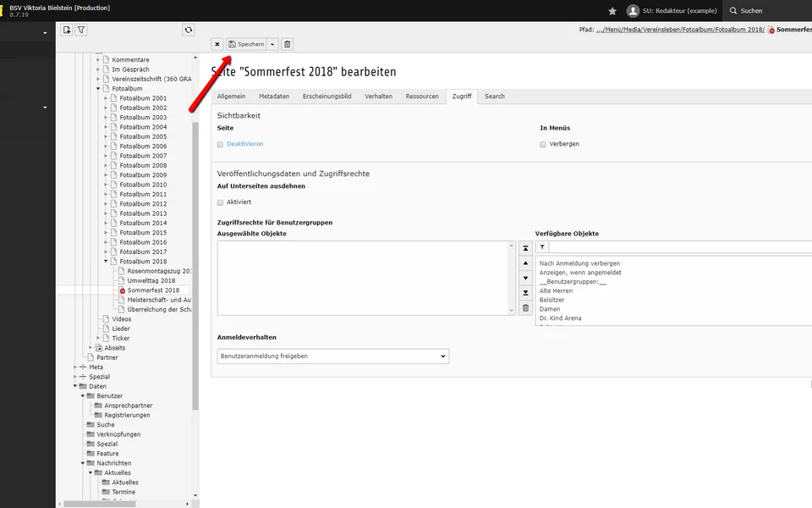
Task: Select Alte Herren in available objects
Action: pos(556,290)
